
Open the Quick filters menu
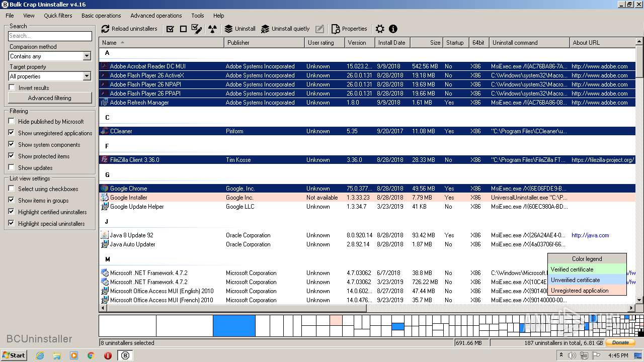pos(58,16)
